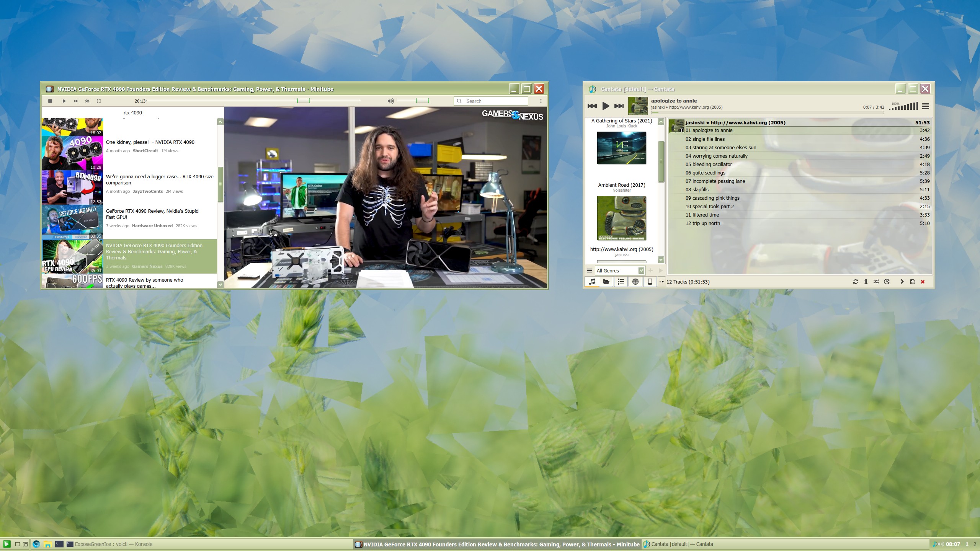Open the Minitube three-dot menu
980x551 pixels.
coord(541,101)
